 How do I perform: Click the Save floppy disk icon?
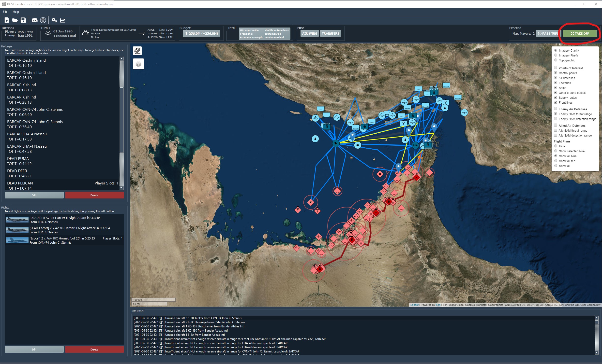click(23, 20)
